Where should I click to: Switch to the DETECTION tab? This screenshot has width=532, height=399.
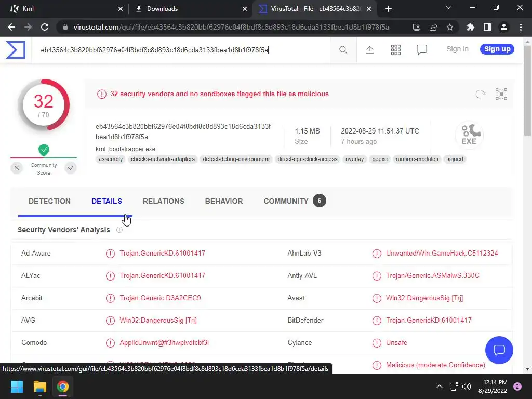tap(49, 201)
